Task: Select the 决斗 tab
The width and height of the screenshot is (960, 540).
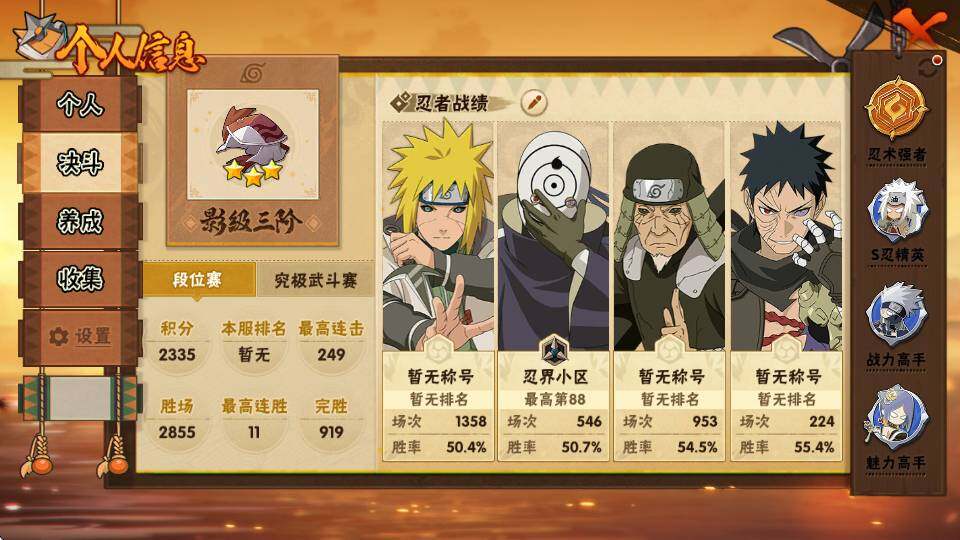Action: pos(80,163)
